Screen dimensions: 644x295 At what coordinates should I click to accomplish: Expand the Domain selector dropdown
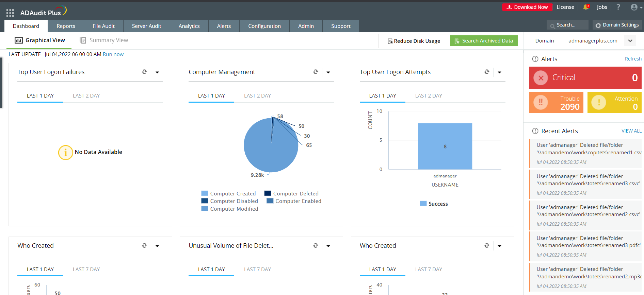pos(630,41)
